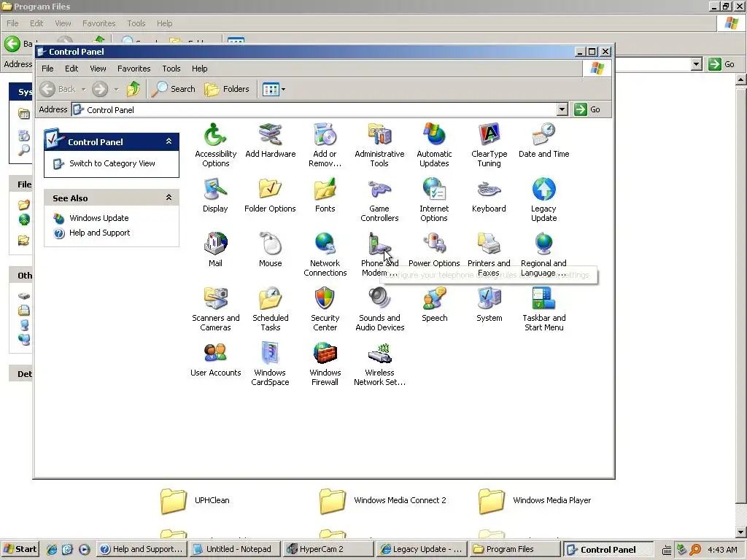Open Mail applet icon
Screen dimensions: 747x560
[x=215, y=244]
